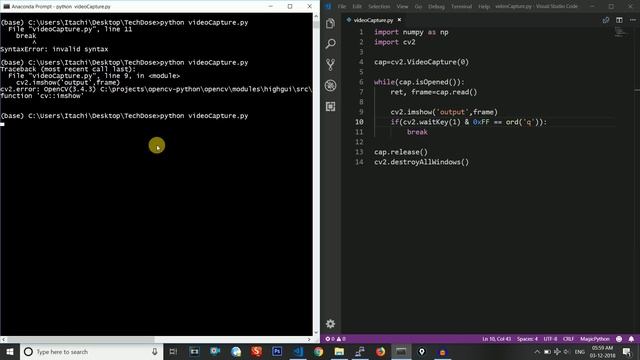Viewport: 640px width, 360px height.
Task: Open Task View from the taskbar
Action: tap(173, 351)
